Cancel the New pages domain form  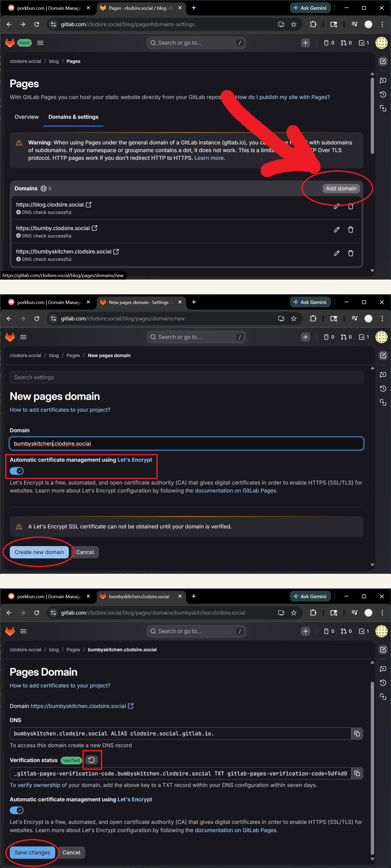coord(85,552)
